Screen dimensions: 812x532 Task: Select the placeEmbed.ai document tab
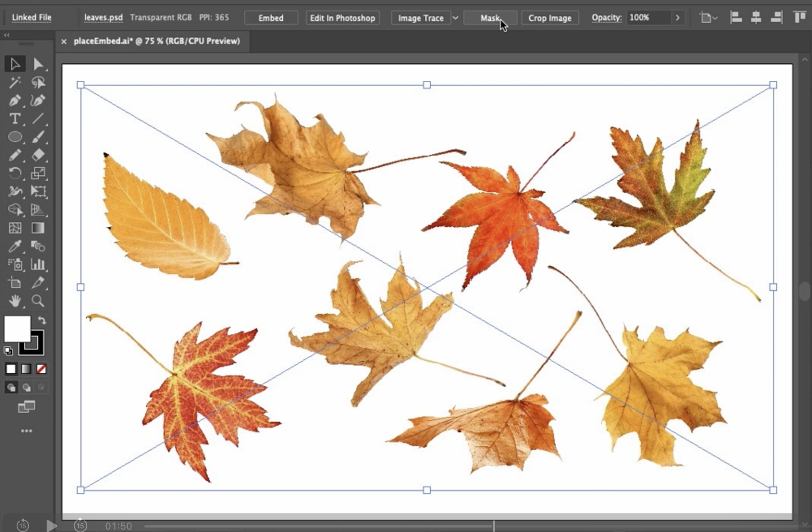point(157,41)
